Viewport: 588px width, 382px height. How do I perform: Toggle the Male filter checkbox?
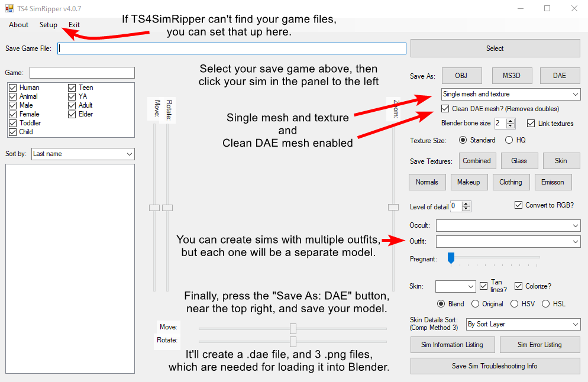13,105
